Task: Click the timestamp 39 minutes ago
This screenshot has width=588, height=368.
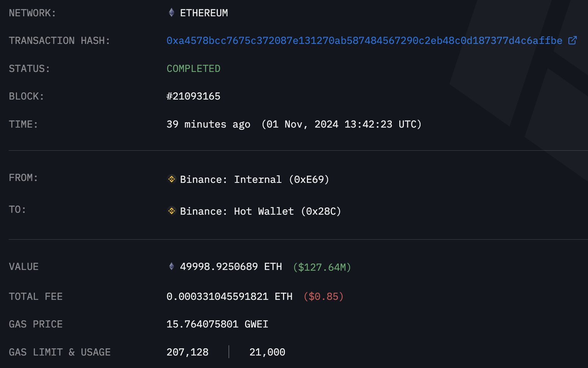Action: [x=208, y=124]
